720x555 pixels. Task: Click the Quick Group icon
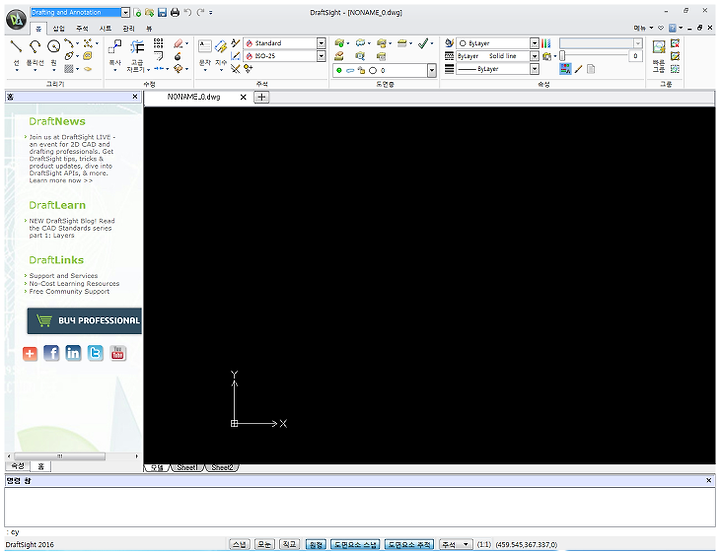click(659, 47)
